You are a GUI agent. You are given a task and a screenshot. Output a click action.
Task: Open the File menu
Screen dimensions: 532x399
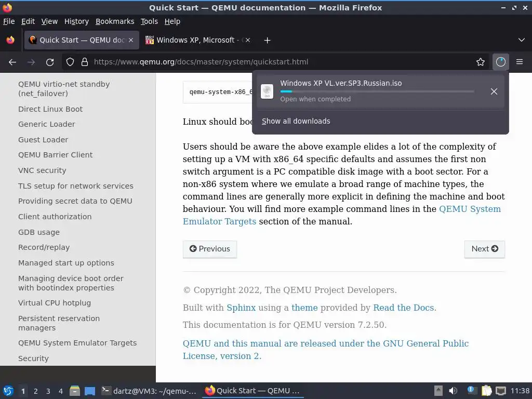tap(9, 21)
